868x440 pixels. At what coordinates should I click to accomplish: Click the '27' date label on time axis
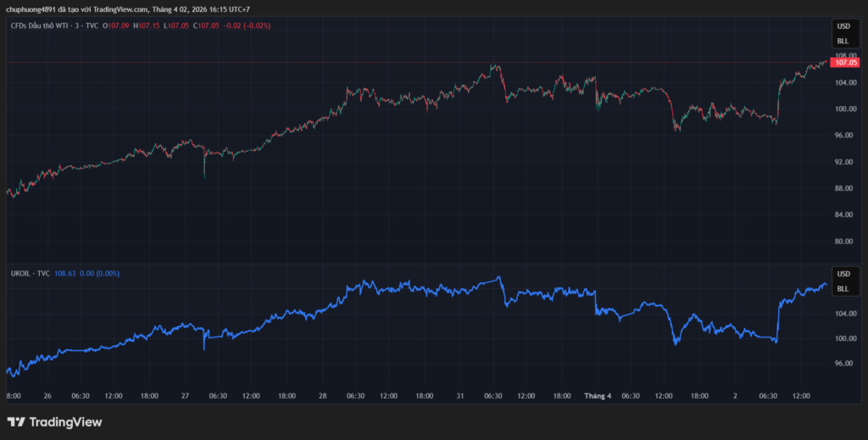185,395
